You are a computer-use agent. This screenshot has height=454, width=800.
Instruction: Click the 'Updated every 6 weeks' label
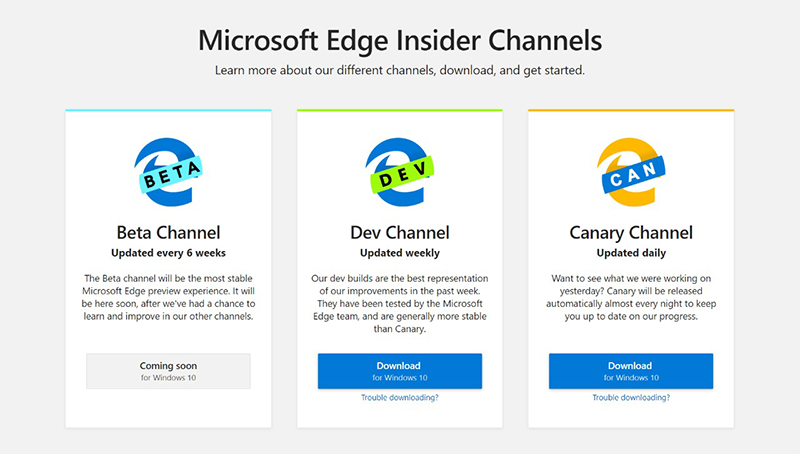coord(168,253)
